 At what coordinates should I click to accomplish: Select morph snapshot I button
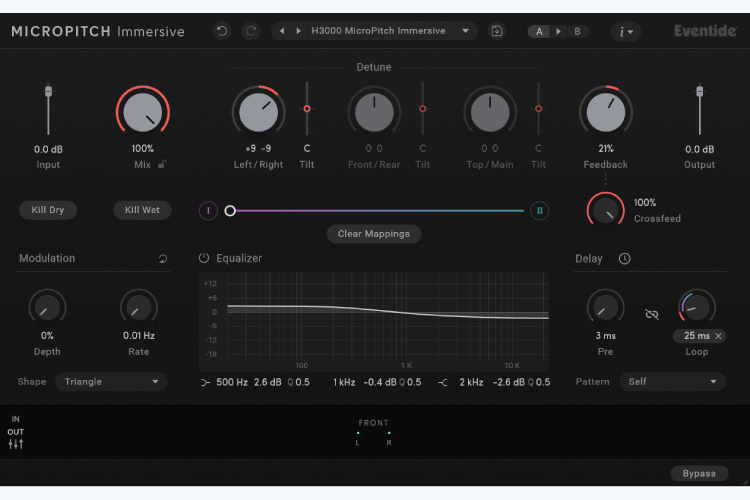coord(208,211)
